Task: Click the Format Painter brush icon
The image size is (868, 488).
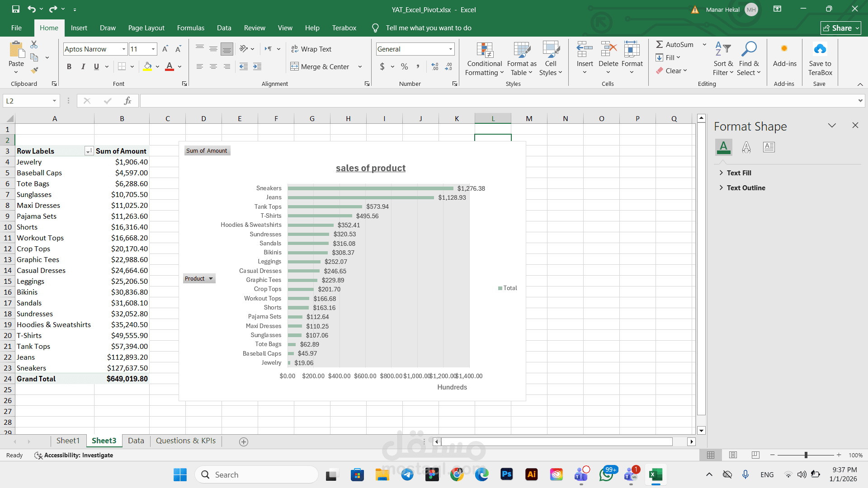Action: 34,70
